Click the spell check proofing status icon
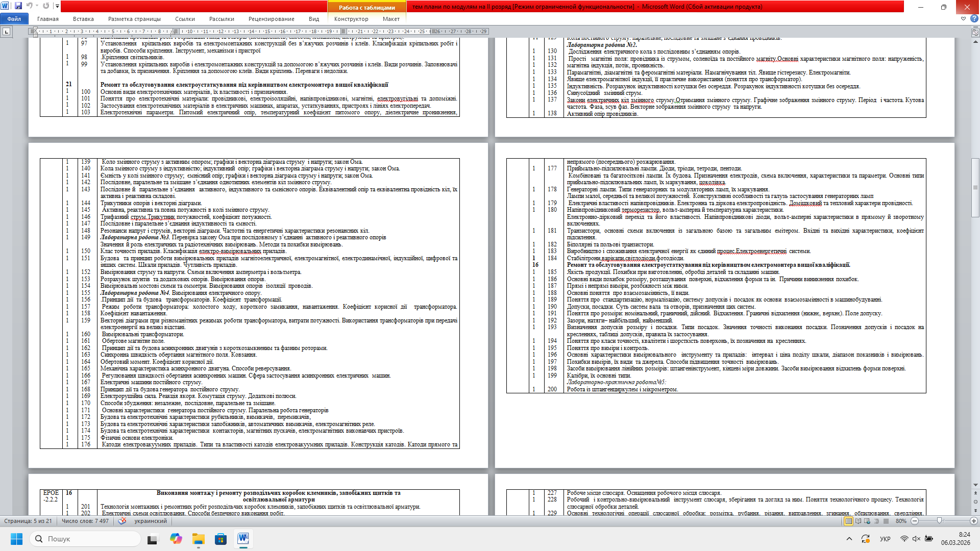Viewport: 980px width, 551px height. click(x=122, y=521)
